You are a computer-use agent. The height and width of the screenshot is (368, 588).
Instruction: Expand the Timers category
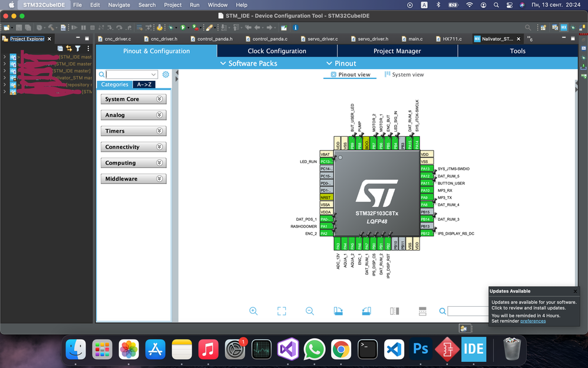(134, 131)
